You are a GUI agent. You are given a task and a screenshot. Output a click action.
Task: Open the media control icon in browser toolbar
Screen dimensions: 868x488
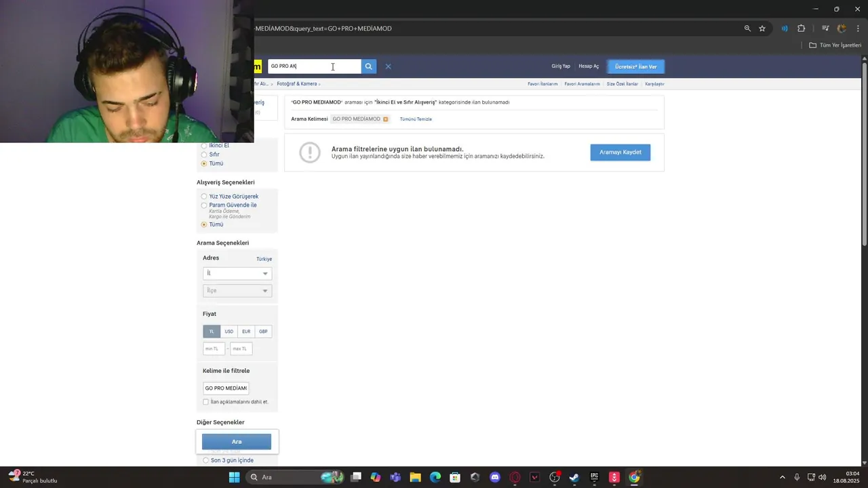(x=825, y=28)
